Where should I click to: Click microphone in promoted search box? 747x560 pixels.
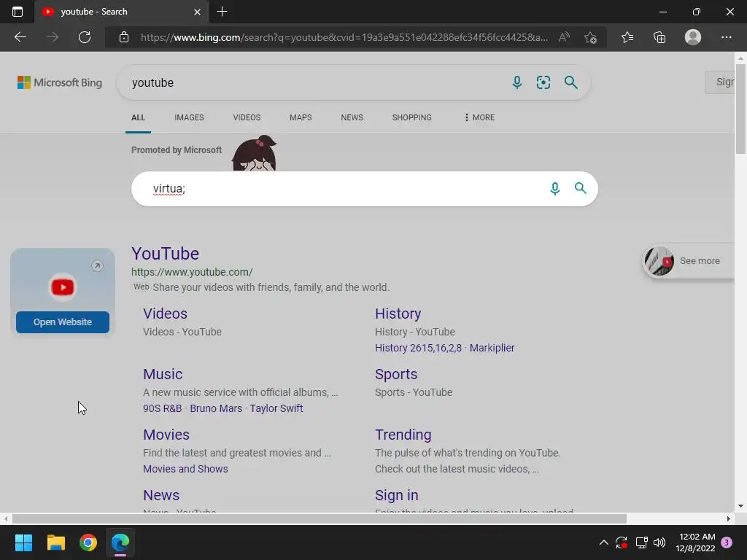pyautogui.click(x=554, y=189)
